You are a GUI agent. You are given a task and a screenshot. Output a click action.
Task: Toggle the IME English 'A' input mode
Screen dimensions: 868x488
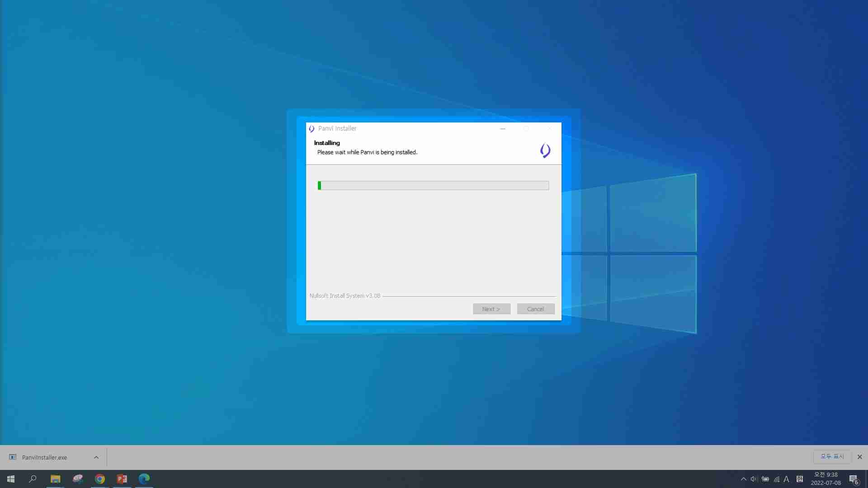[787, 479]
